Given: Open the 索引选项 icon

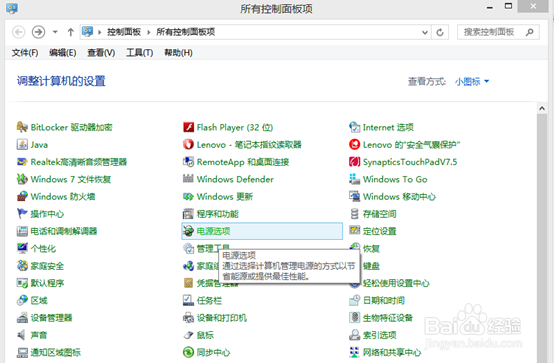Looking at the screenshot, I should pyautogui.click(x=354, y=335).
